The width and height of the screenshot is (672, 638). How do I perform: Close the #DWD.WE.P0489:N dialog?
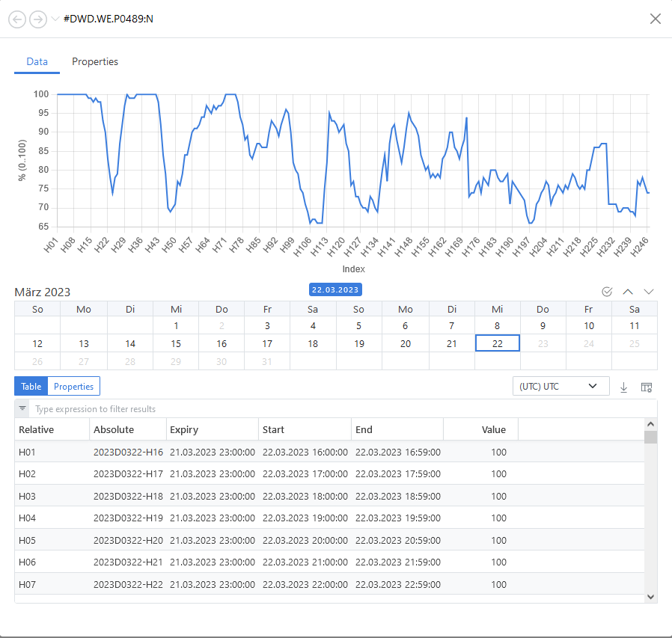tap(656, 19)
